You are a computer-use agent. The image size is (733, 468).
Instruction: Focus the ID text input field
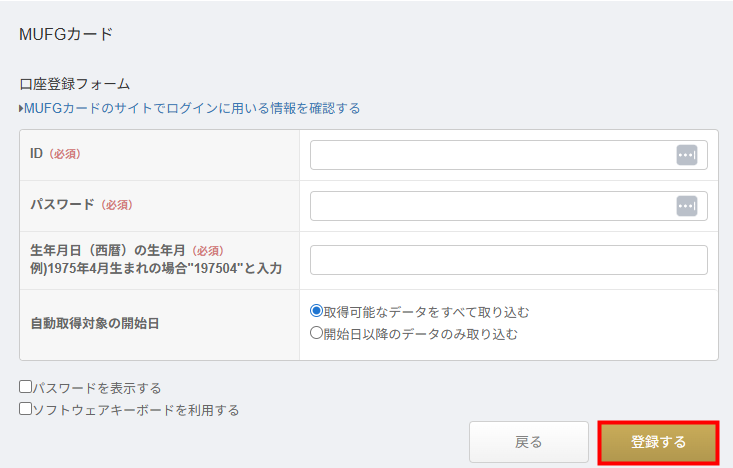pyautogui.click(x=492, y=155)
